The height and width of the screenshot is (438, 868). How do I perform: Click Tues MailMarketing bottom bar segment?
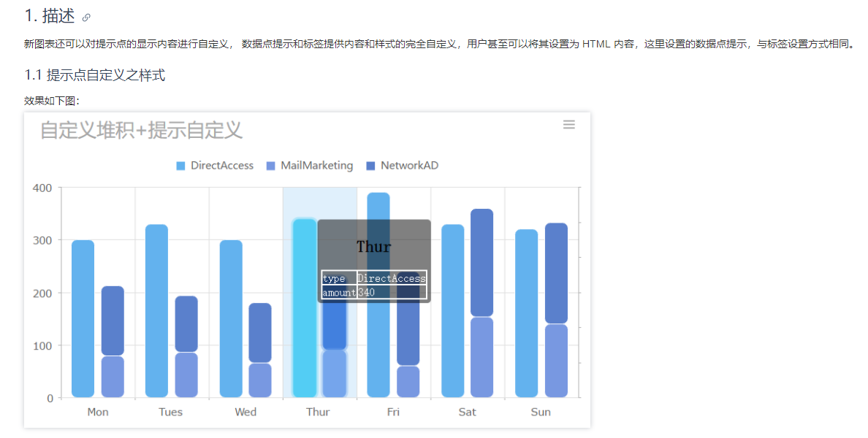186,375
